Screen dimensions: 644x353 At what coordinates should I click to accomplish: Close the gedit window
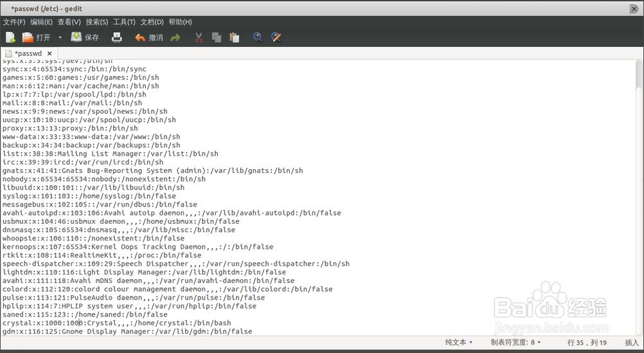pyautogui.click(x=634, y=8)
